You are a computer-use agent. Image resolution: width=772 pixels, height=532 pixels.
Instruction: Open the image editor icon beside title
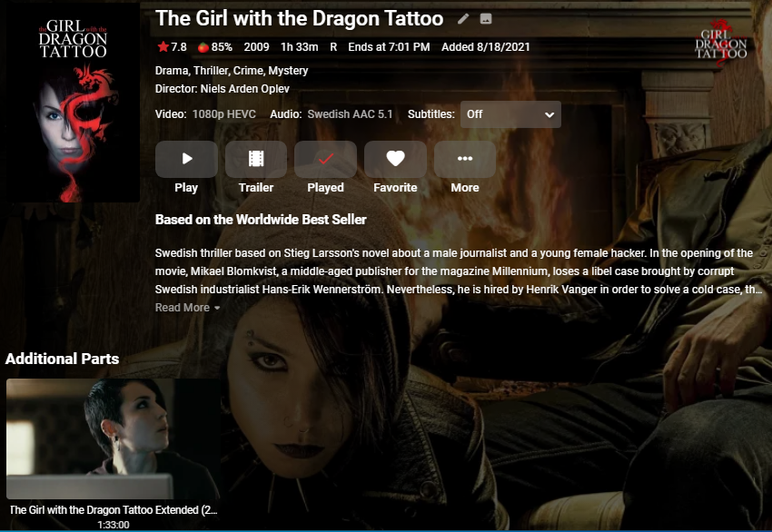[x=486, y=19]
